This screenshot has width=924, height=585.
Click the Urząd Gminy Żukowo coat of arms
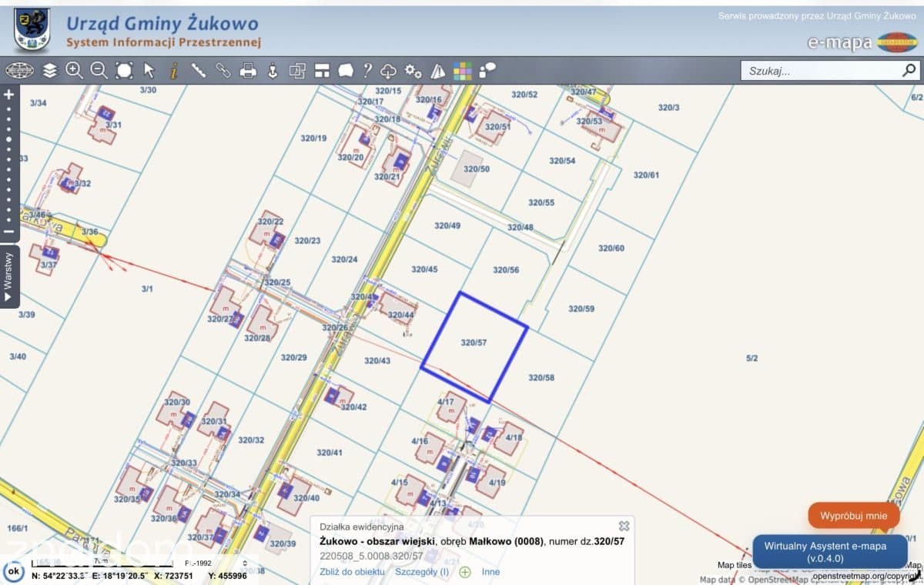point(32,30)
